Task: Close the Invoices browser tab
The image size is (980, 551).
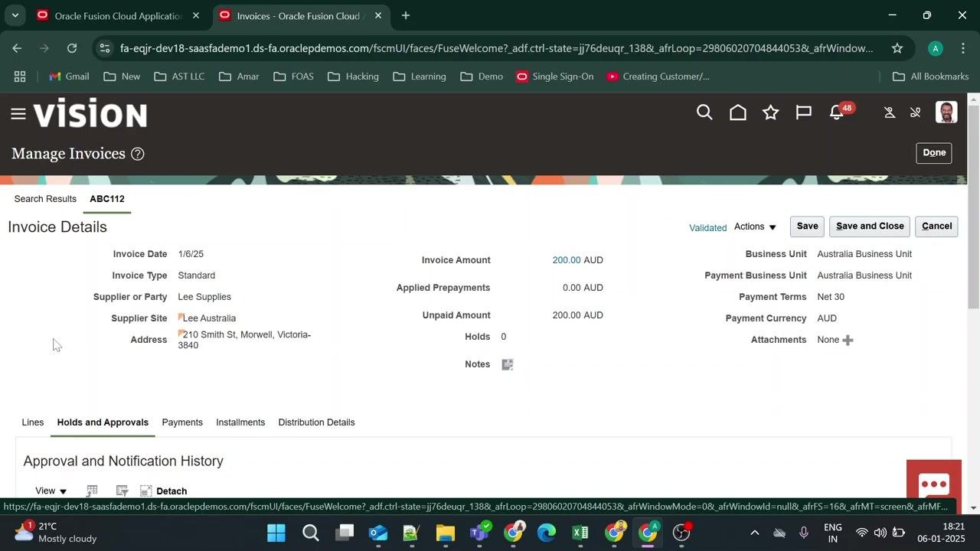Action: [x=377, y=15]
